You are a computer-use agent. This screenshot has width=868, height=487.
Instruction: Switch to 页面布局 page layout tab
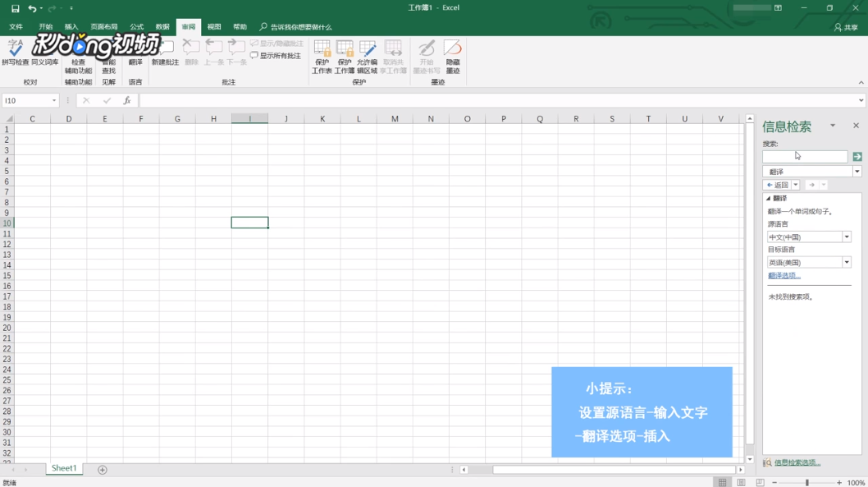tap(104, 27)
